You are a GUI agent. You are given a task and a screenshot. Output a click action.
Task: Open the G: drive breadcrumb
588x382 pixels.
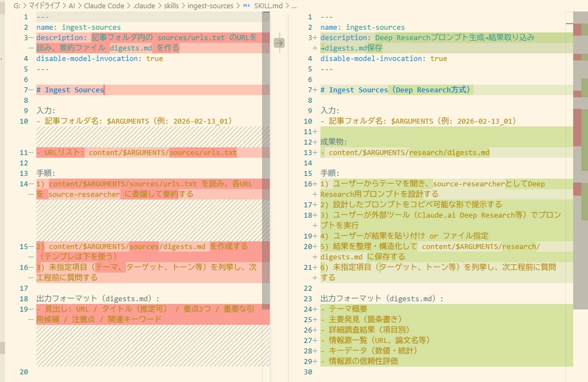tap(17, 6)
